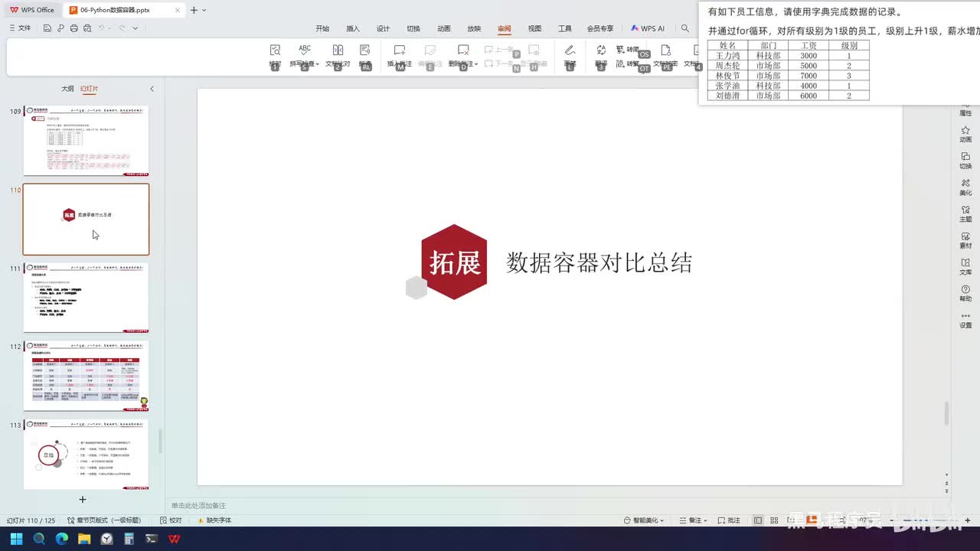Open the Transition (切换) sidebar panel
The image size is (980, 551).
(965, 161)
